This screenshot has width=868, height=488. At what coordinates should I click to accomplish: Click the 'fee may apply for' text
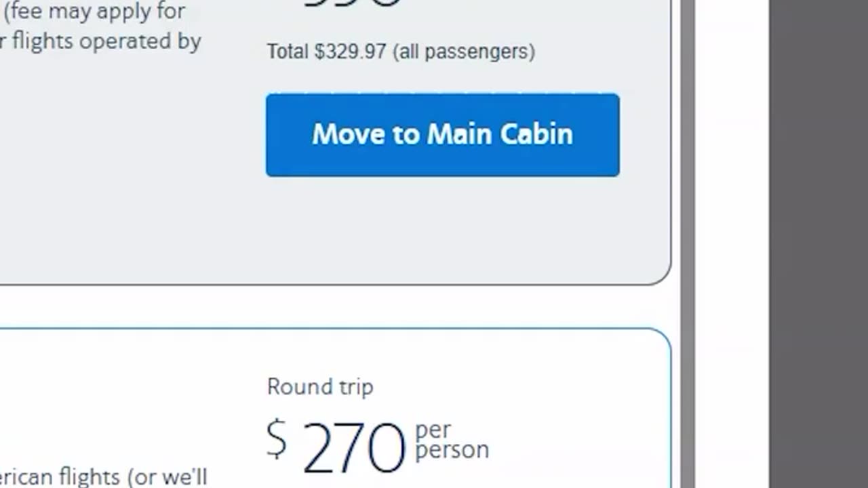coord(95,12)
